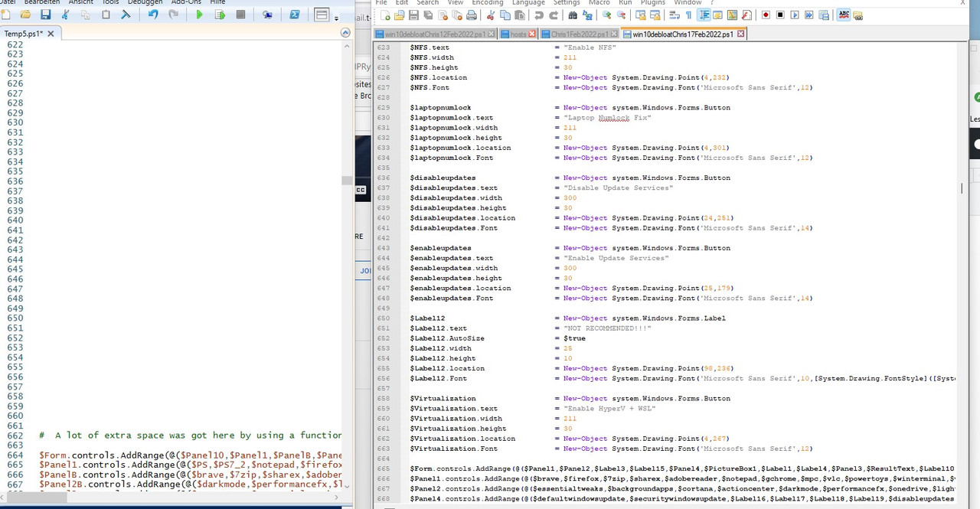Open the Plugins menu in Notepad++
980x509 pixels.
tap(652, 2)
